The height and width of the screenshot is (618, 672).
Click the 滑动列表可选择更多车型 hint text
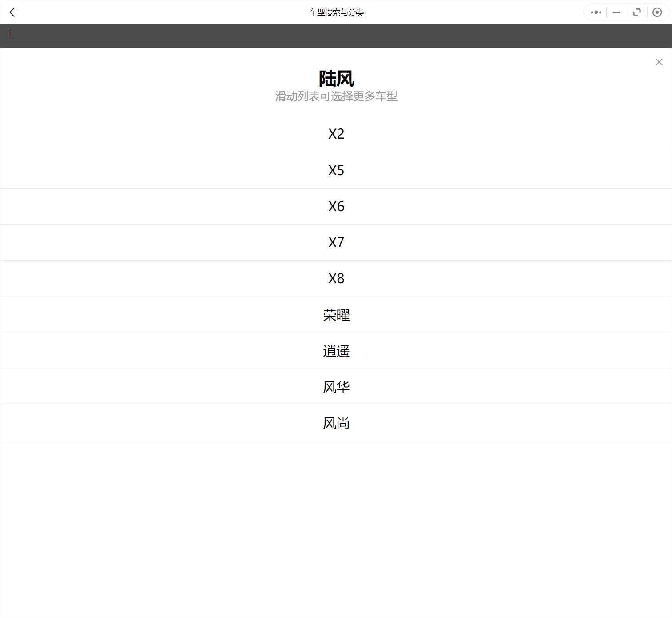[336, 96]
